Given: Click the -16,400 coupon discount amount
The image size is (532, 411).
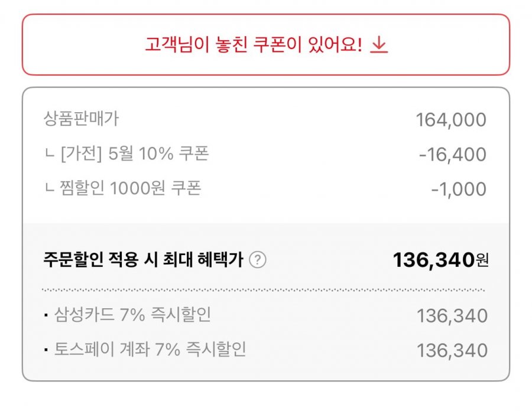Looking at the screenshot, I should pos(453,155).
